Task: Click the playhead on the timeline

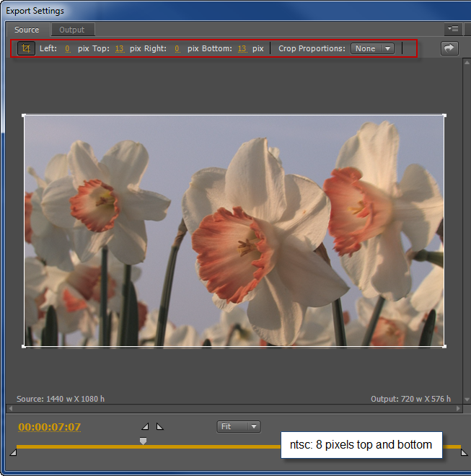Action: pos(143,441)
